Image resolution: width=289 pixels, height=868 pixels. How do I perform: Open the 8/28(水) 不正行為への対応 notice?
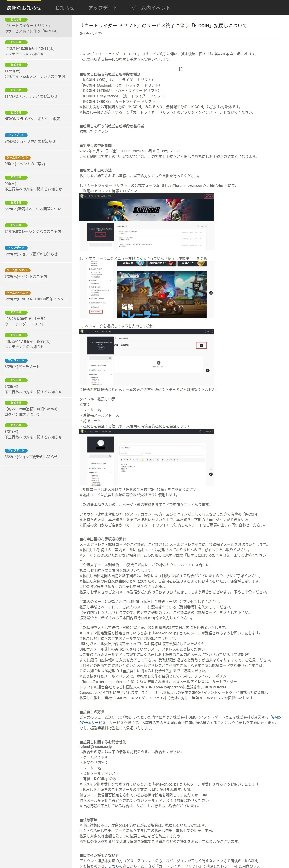(36, 386)
